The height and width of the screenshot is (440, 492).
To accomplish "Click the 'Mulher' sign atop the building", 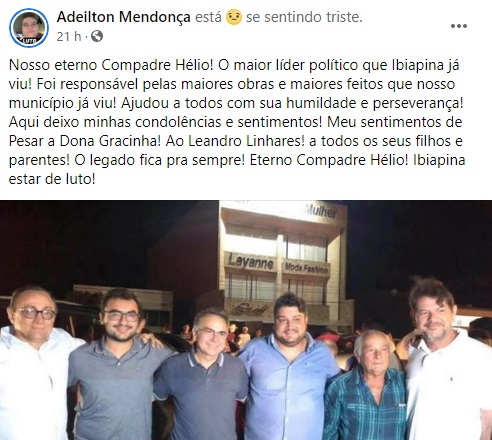I will [321, 211].
